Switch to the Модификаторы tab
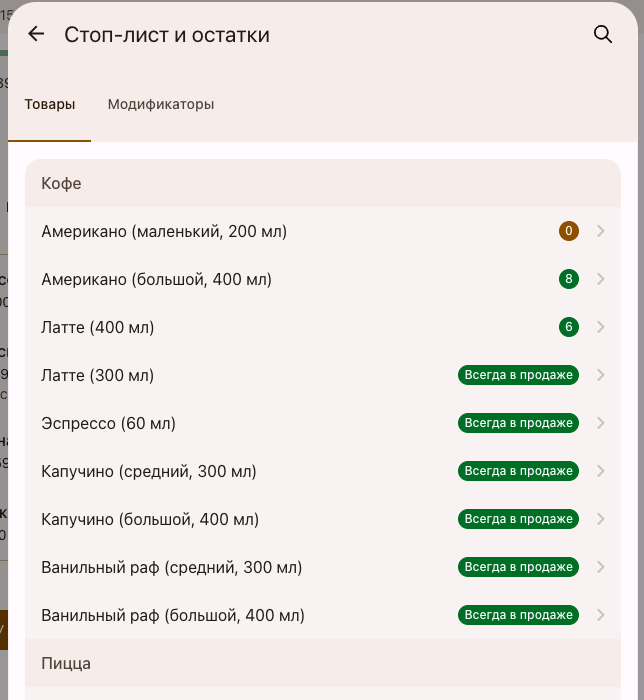The height and width of the screenshot is (700, 644). (x=161, y=104)
